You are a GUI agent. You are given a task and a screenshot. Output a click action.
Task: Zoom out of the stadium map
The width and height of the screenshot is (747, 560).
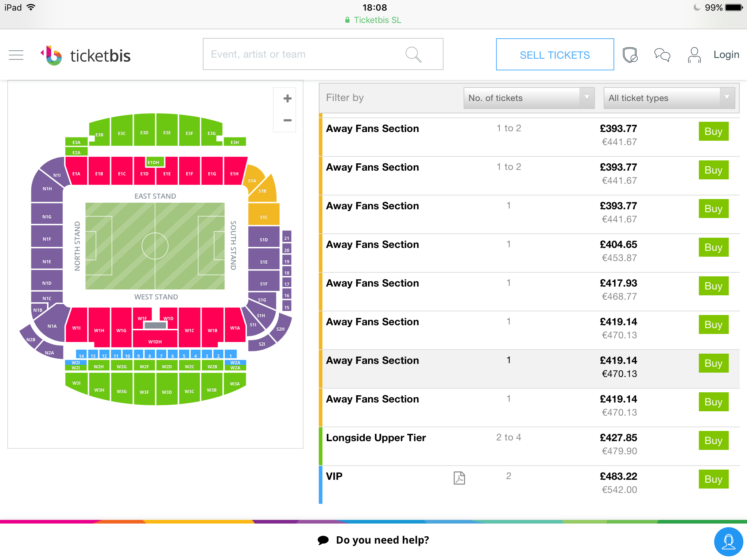pos(287,120)
